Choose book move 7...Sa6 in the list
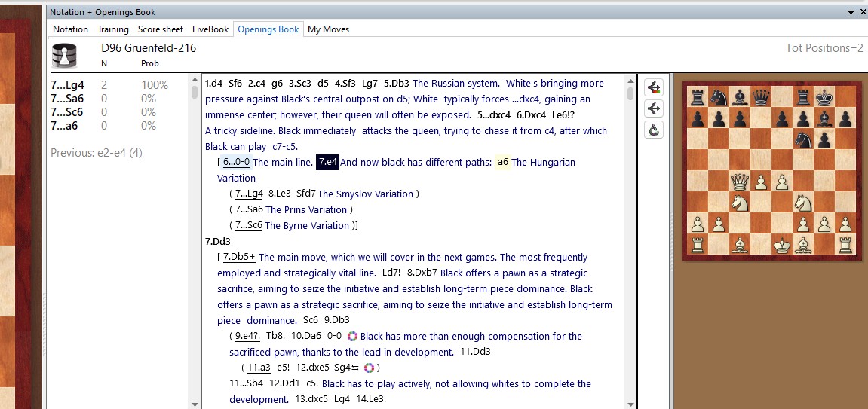Viewport: 868px width, 409px height. point(67,99)
